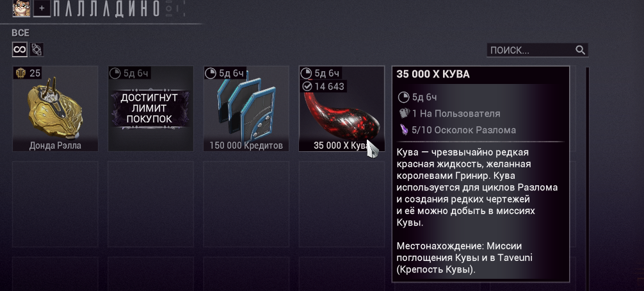Select the ДОСТИГНУТ ЛИМИТ ПОКУПОК item tile
The height and width of the screenshot is (291, 644).
coord(150,108)
